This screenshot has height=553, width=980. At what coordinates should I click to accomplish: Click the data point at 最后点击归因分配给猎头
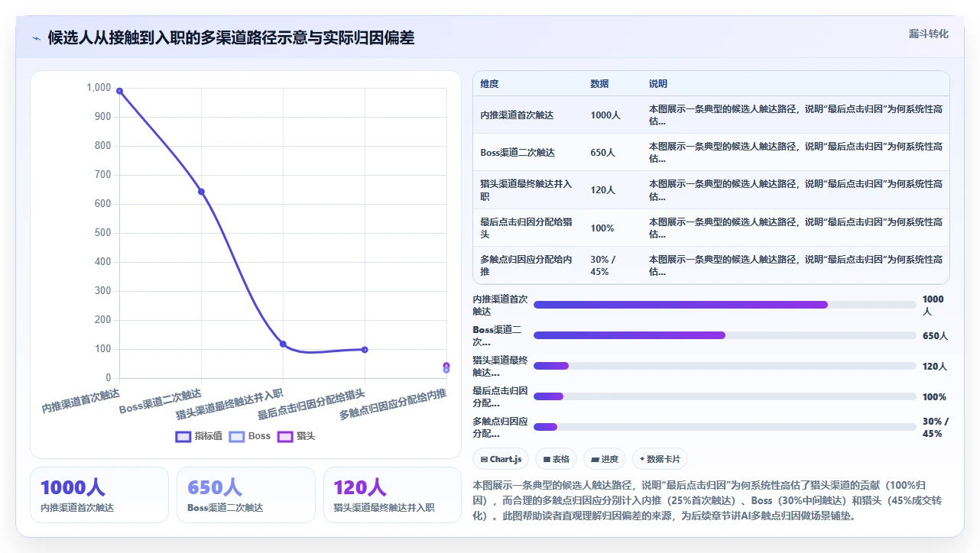(365, 350)
